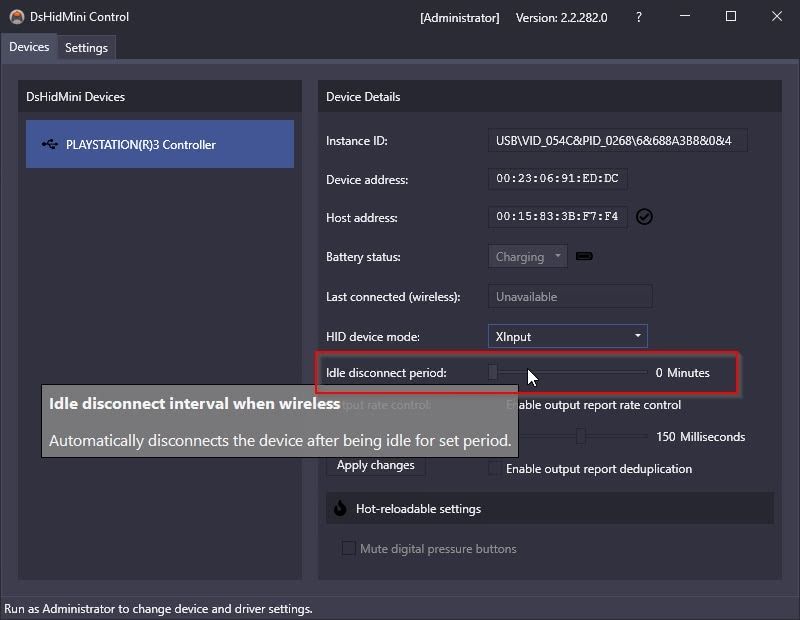Viewport: 800px width, 620px height.
Task: Click the Idle disconnect period slider handle
Action: (493, 373)
